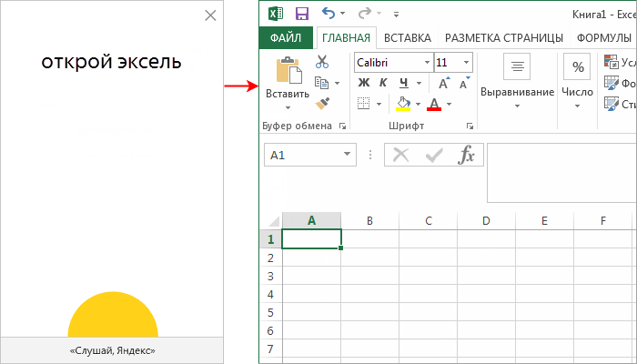Click the Save icon in quick access toolbar
Viewport: 637px width, 364px height.
[x=302, y=14]
